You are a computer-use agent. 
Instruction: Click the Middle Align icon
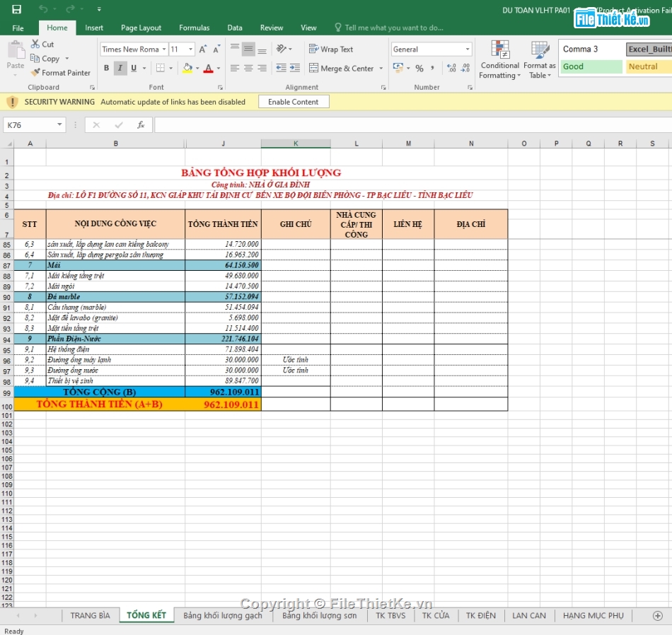[x=248, y=49]
